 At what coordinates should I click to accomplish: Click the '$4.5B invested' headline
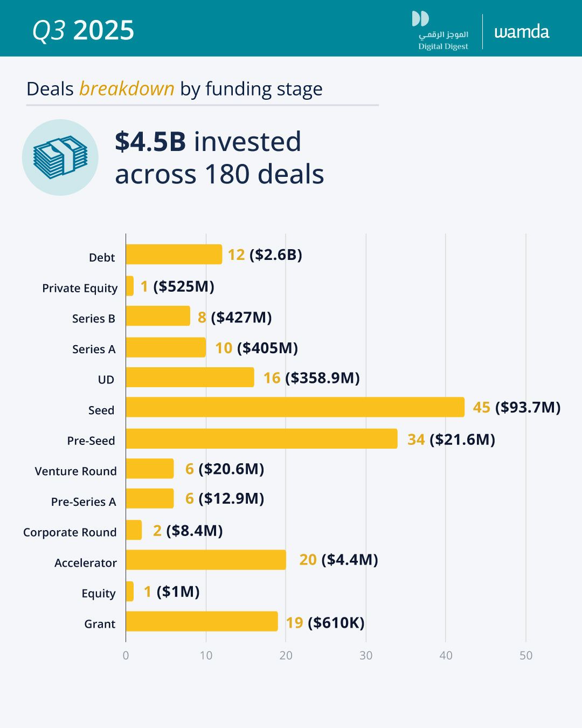coord(207,142)
